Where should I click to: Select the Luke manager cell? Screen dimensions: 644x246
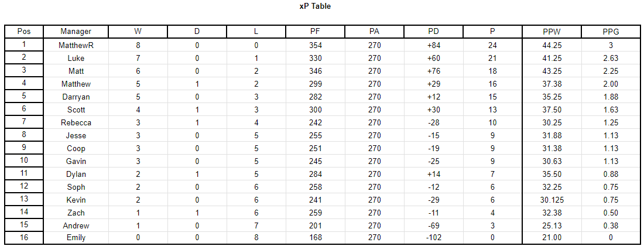click(x=76, y=59)
